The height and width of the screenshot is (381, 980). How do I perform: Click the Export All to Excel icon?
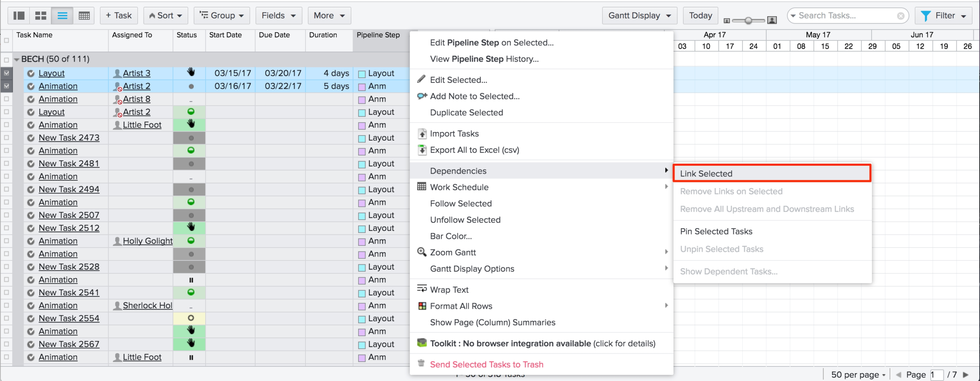pyautogui.click(x=422, y=150)
